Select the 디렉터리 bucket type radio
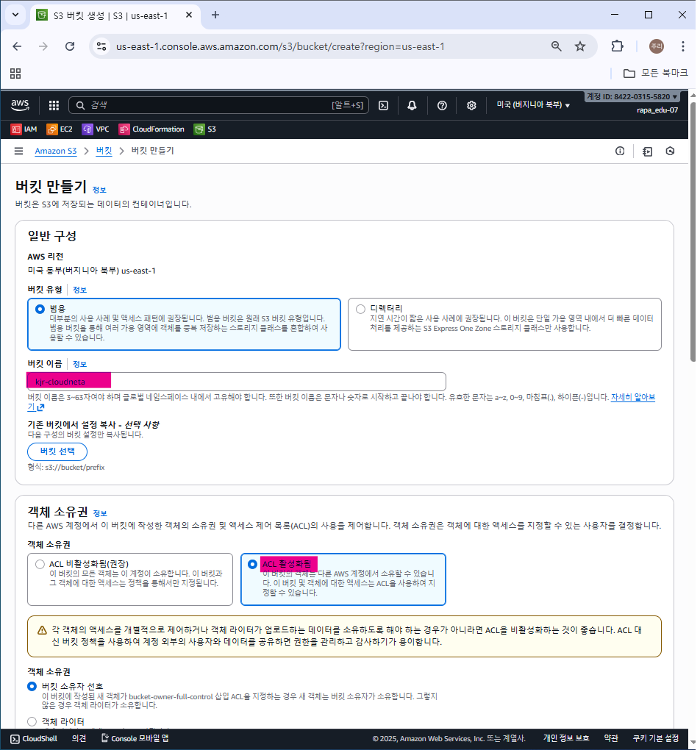Viewport: 700px width, 750px height. tap(361, 309)
